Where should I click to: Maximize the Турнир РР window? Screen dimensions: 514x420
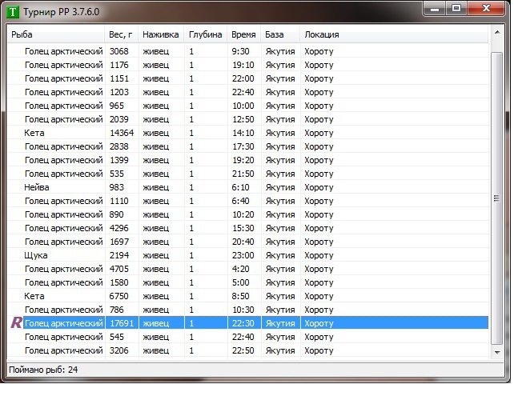coord(456,8)
